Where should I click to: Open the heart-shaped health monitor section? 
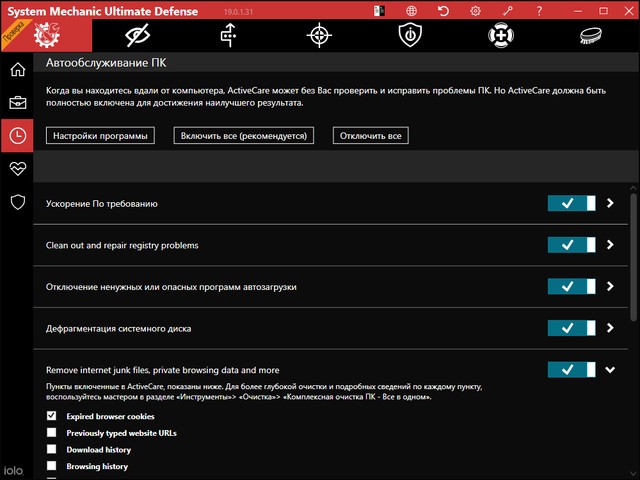[x=17, y=168]
